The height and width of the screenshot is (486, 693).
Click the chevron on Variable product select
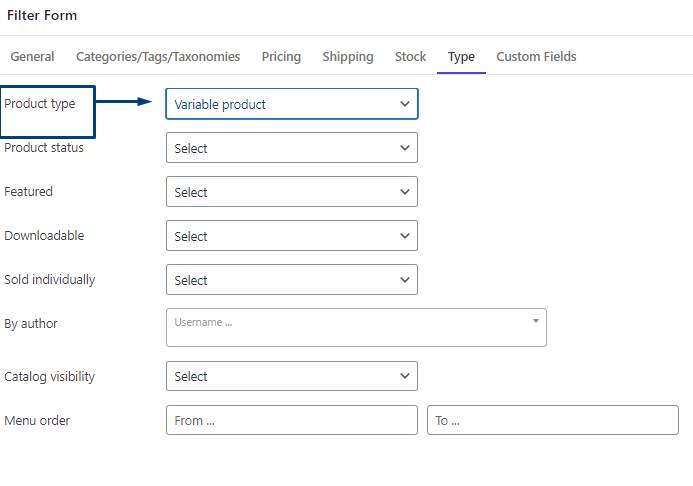tap(405, 104)
